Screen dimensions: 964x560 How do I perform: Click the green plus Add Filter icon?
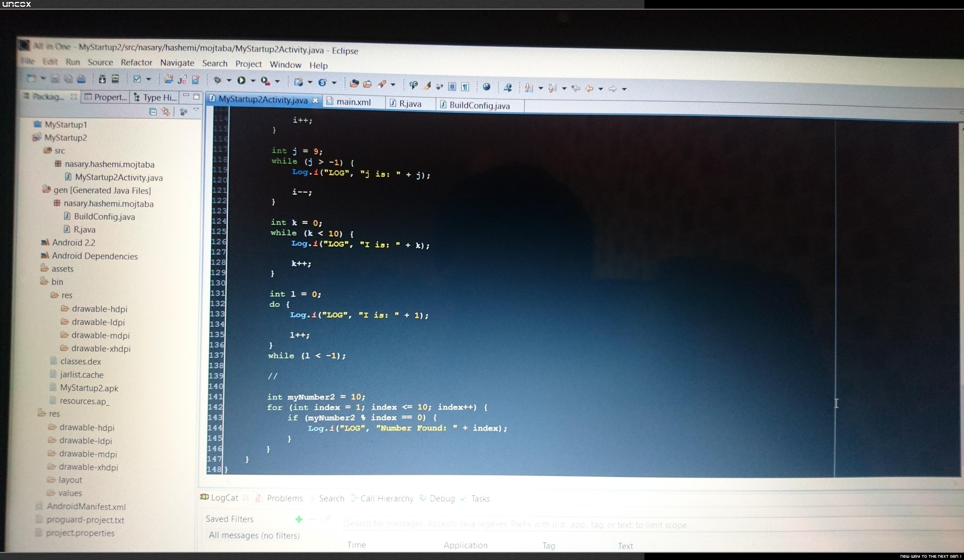(299, 519)
